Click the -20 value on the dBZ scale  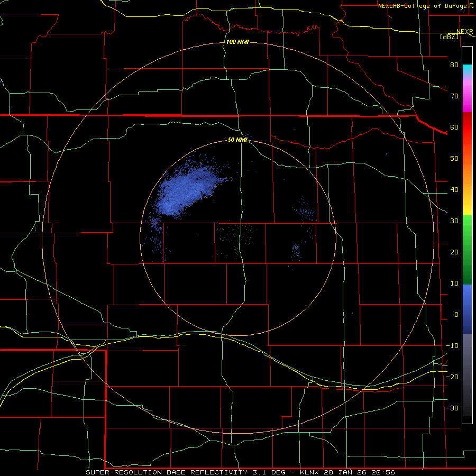click(452, 377)
